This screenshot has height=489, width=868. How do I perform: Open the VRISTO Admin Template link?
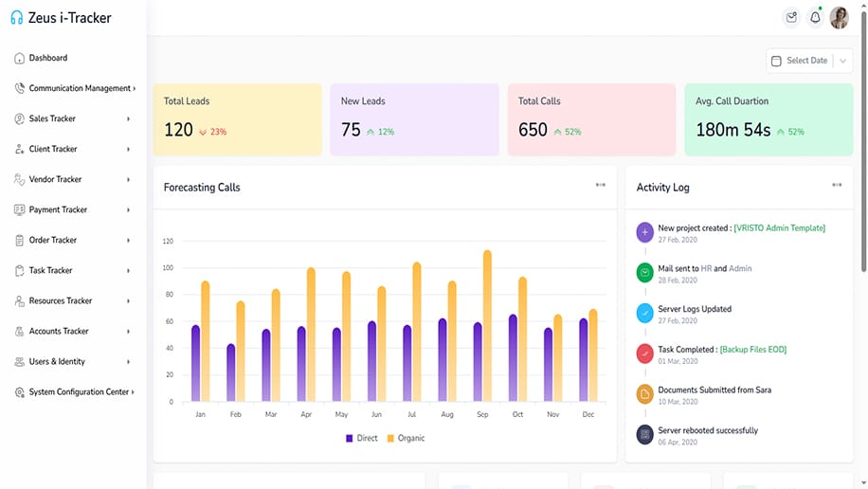[x=779, y=228]
